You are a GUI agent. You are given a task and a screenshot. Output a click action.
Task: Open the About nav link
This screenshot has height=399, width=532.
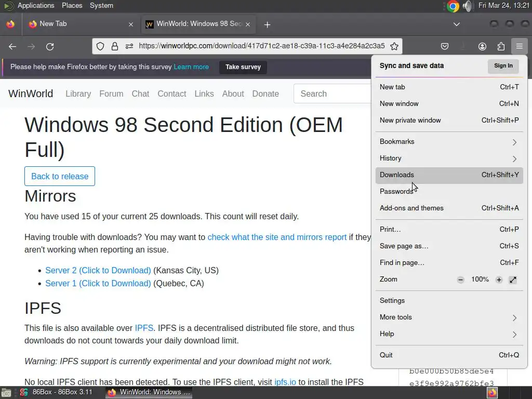[x=233, y=94]
